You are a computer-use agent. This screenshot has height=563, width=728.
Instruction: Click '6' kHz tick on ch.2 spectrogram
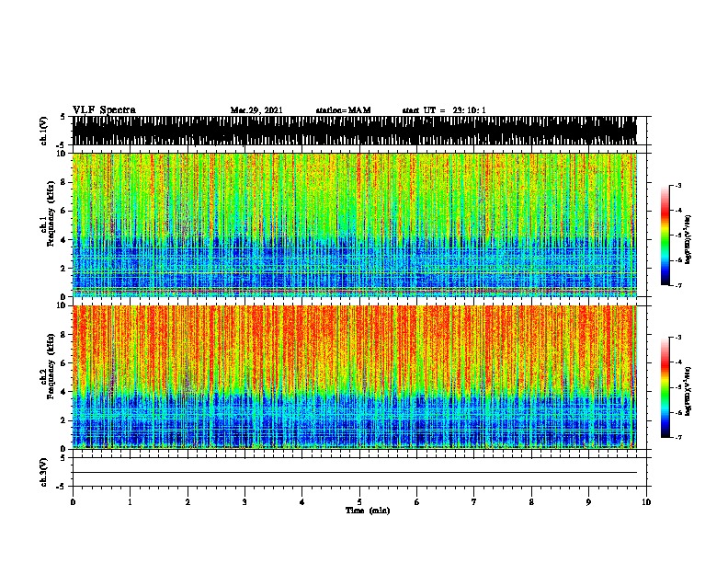pyautogui.click(x=64, y=363)
